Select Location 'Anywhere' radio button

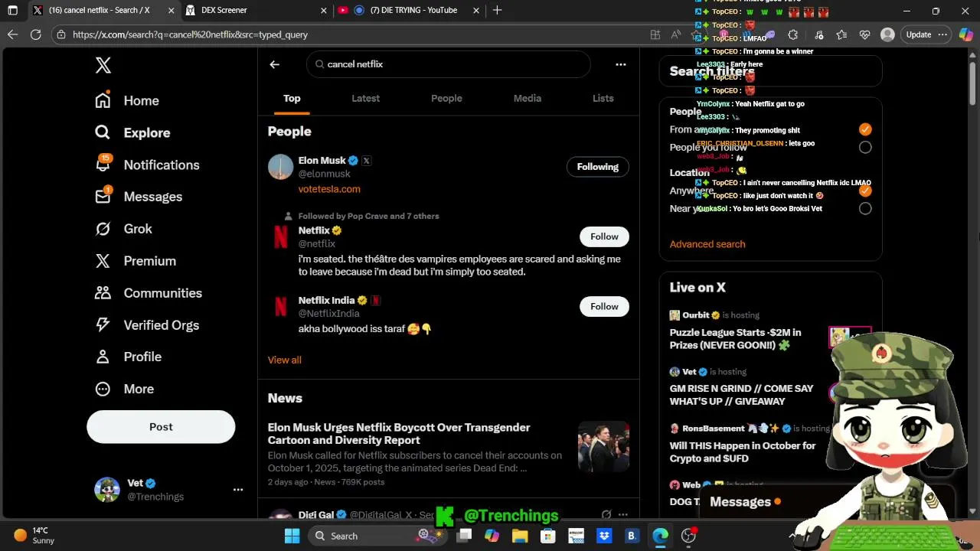click(865, 191)
